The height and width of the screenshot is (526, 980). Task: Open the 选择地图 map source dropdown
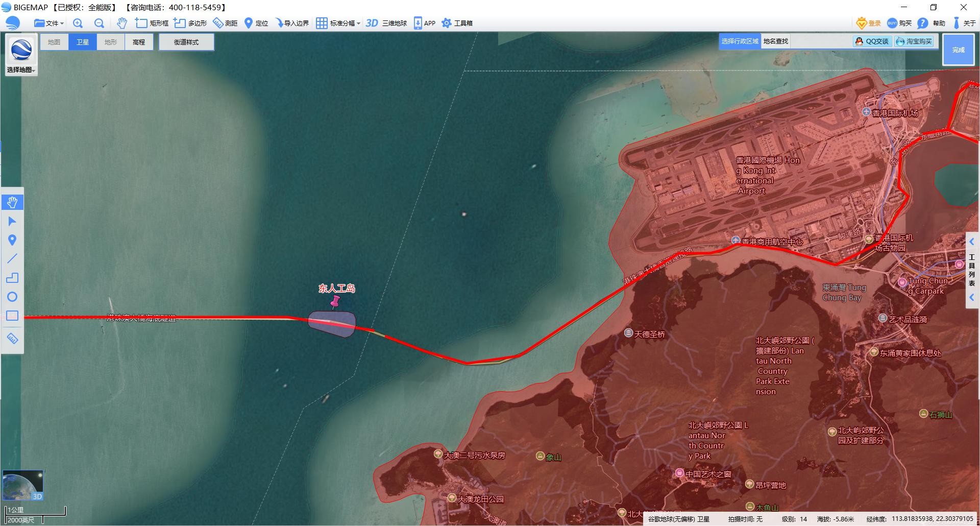(21, 69)
